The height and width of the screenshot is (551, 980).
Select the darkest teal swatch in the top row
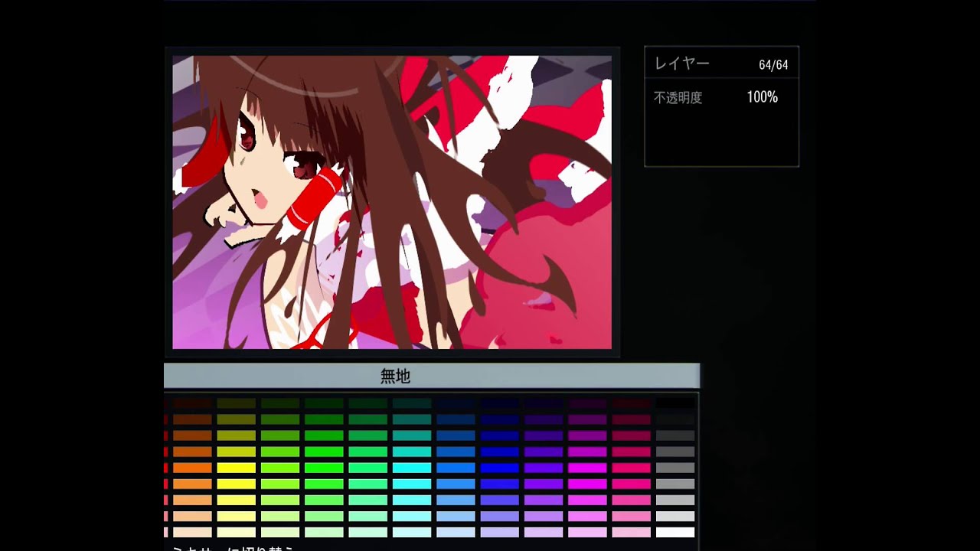(x=412, y=403)
